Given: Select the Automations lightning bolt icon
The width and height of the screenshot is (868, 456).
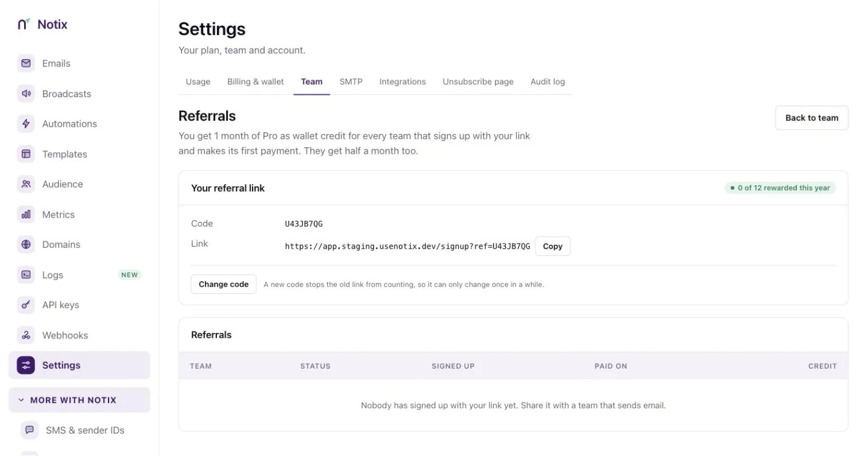Looking at the screenshot, I should coord(26,124).
